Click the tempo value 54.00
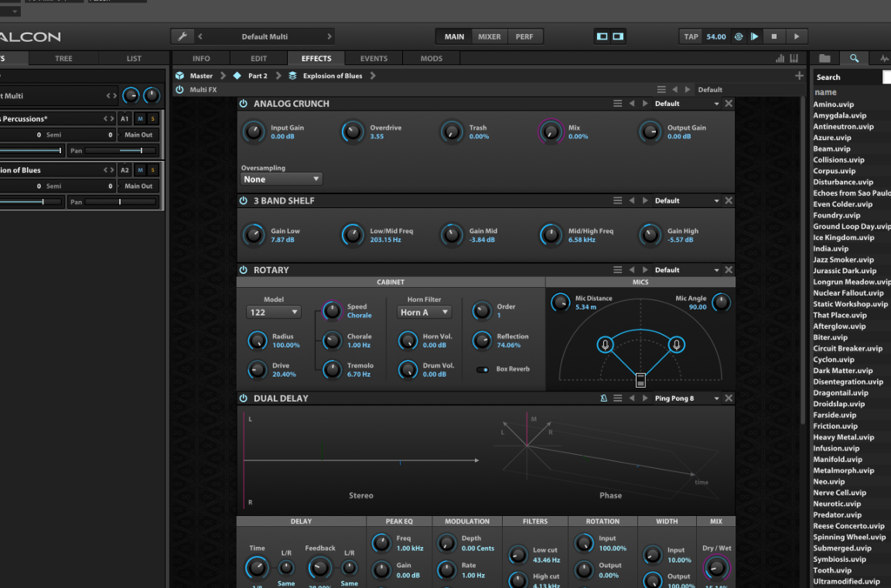Viewport: 891px width, 588px height. pos(716,37)
